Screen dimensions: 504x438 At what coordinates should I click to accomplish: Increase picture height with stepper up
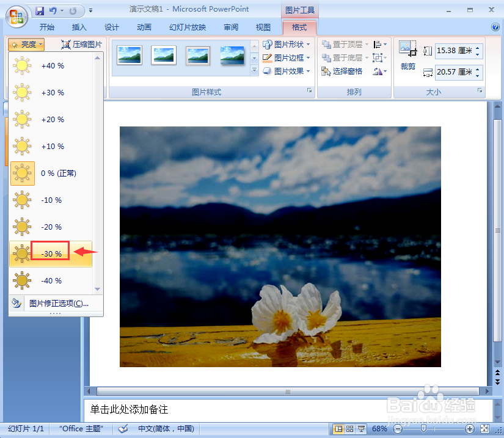(478, 48)
